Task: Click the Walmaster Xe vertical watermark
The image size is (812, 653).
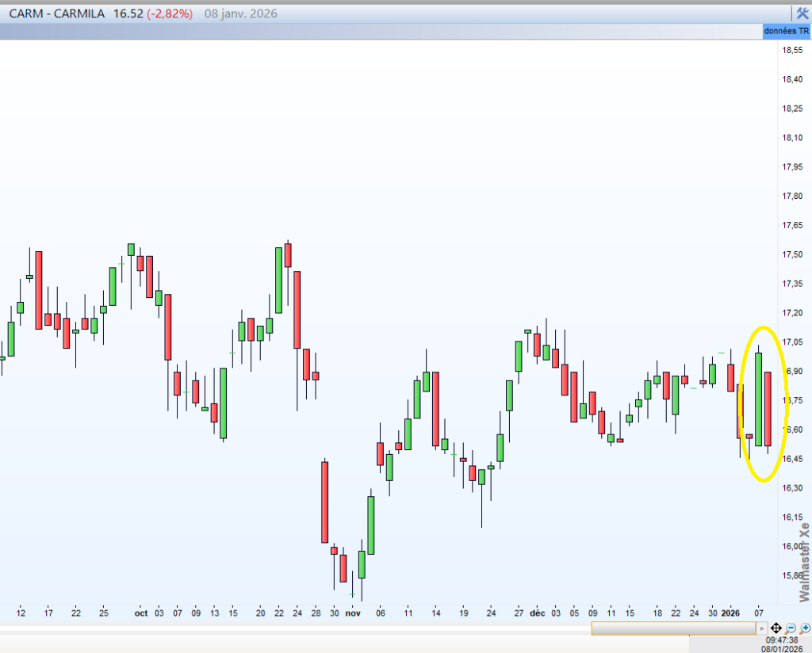Action: 805,561
